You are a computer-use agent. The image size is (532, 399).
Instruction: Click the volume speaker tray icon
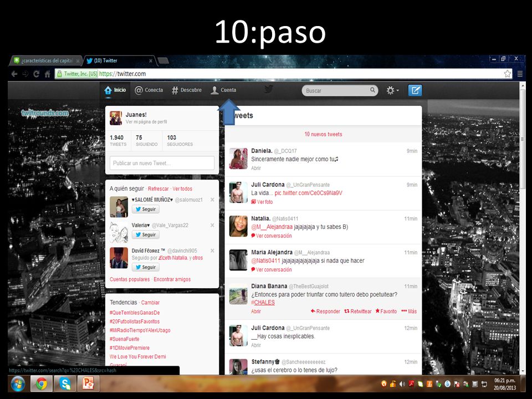pyautogui.click(x=402, y=384)
